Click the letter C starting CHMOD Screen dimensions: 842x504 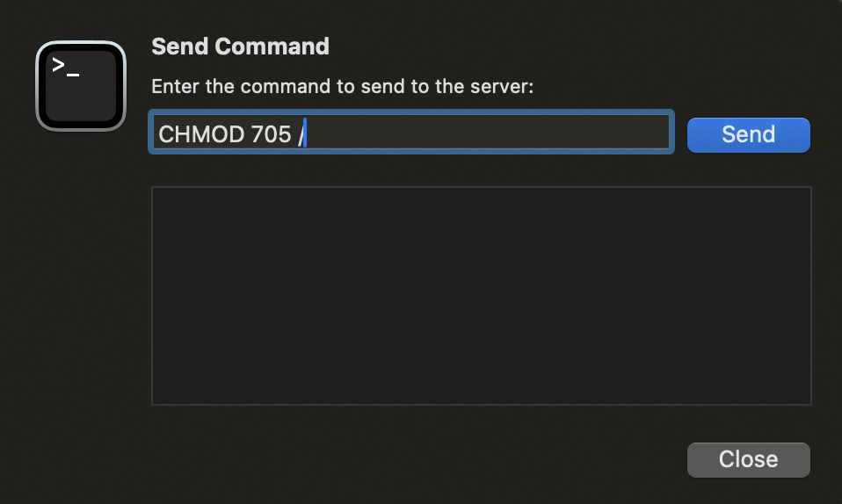(167, 134)
